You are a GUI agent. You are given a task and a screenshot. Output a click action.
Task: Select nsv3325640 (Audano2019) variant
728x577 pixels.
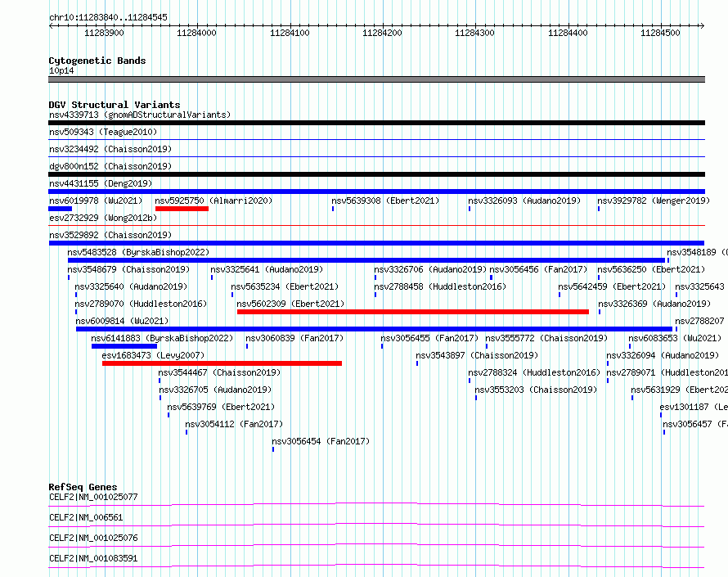click(131, 286)
